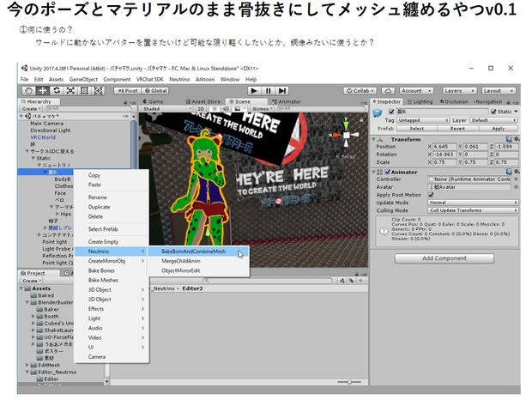Collapse the Transform component
Screen dimensions: 532x400
(x=373, y=139)
